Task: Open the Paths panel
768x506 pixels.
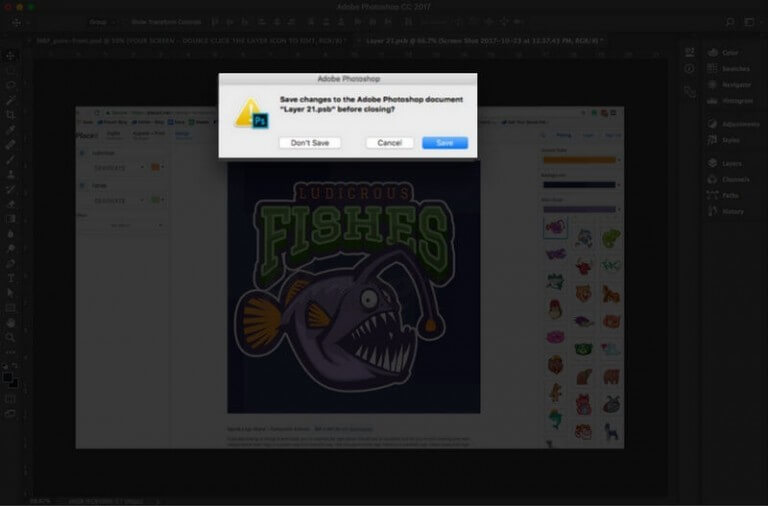Action: (723, 195)
